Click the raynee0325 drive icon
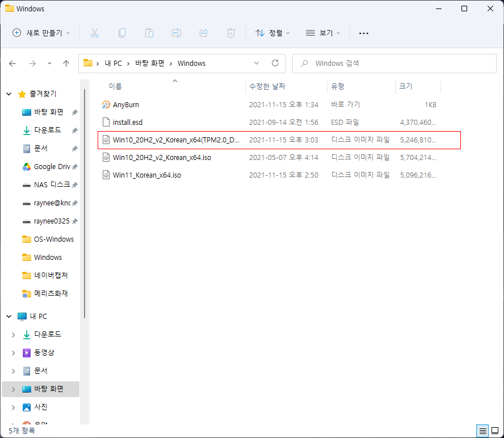The width and height of the screenshot is (504, 438). tap(26, 221)
